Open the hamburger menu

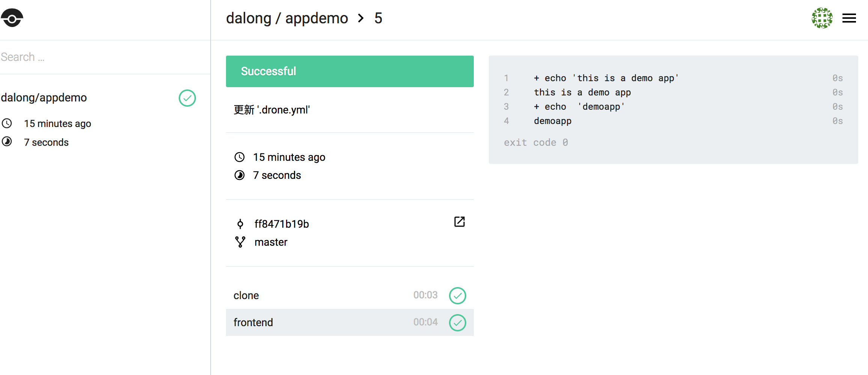(849, 18)
